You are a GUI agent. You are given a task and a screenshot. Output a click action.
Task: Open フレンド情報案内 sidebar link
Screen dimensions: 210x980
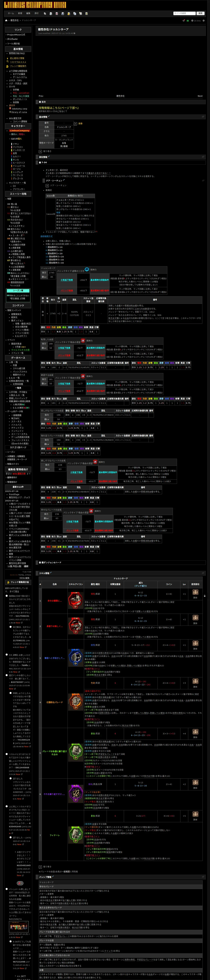pyautogui.click(x=18, y=66)
